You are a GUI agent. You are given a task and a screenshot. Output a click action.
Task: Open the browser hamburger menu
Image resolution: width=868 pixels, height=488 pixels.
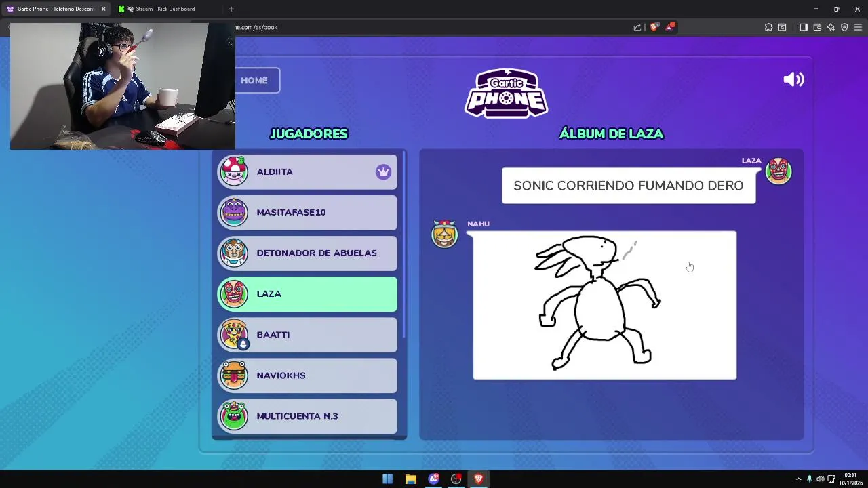coord(858,27)
